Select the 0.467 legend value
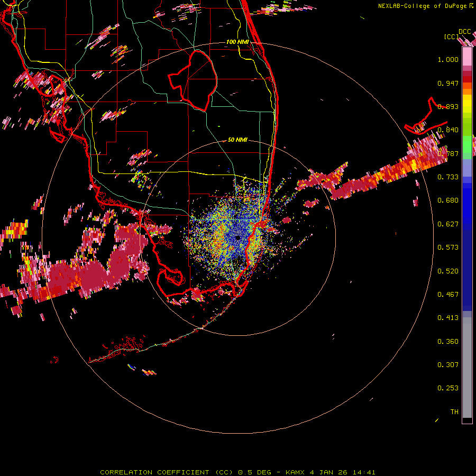This screenshot has width=476, height=476. [448, 295]
